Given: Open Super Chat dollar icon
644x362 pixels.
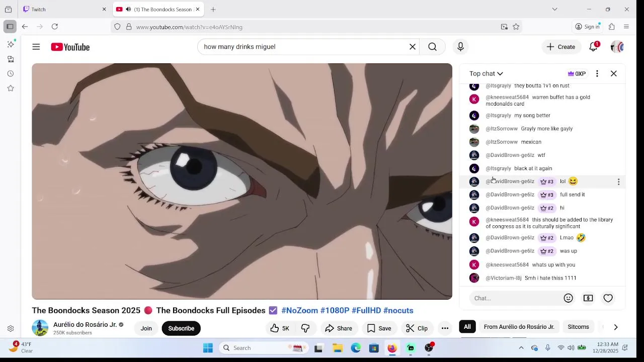Looking at the screenshot, I should pos(588,298).
